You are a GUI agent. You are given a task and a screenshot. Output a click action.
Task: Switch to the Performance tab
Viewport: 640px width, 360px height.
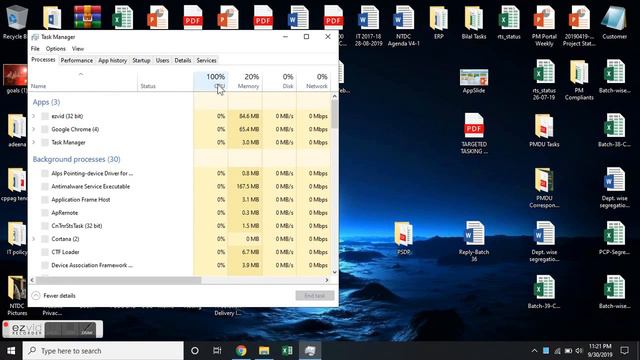pyautogui.click(x=76, y=60)
